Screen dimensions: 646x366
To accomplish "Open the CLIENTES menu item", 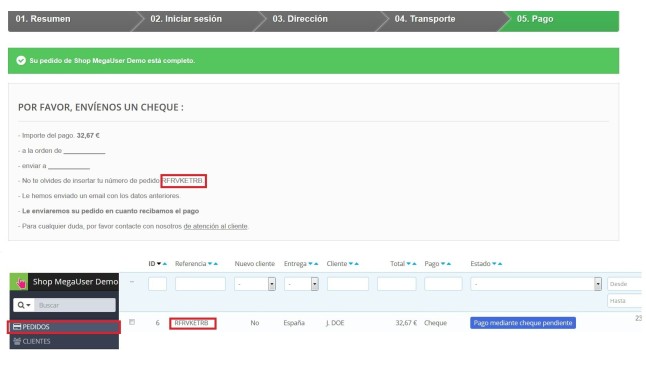I will tap(64, 341).
